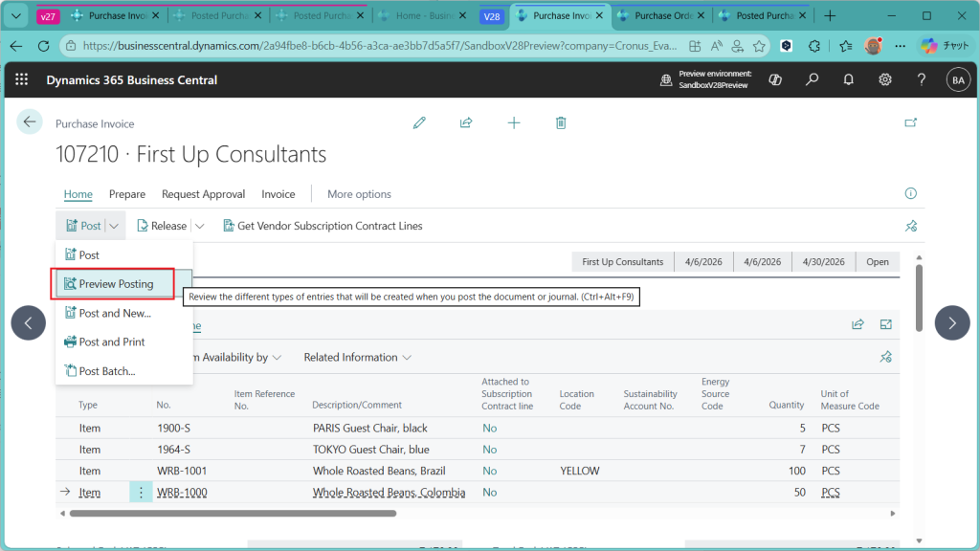Expand the Related Information menu

pyautogui.click(x=357, y=357)
